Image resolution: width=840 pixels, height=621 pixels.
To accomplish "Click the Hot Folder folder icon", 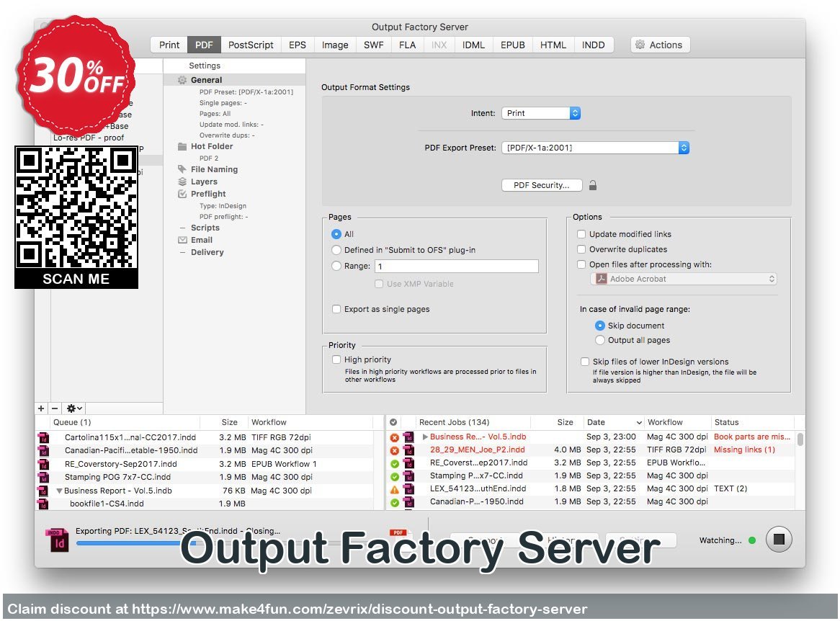I will click(182, 146).
